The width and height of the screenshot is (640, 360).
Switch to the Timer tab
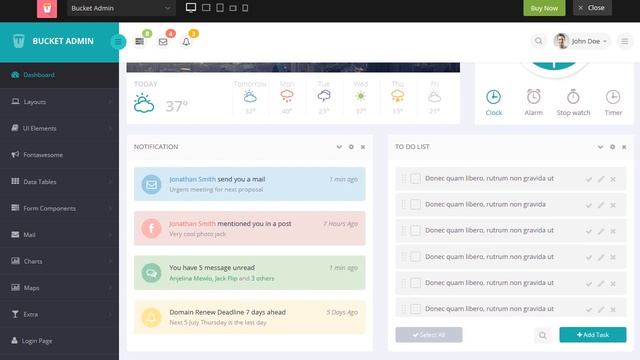click(x=613, y=103)
